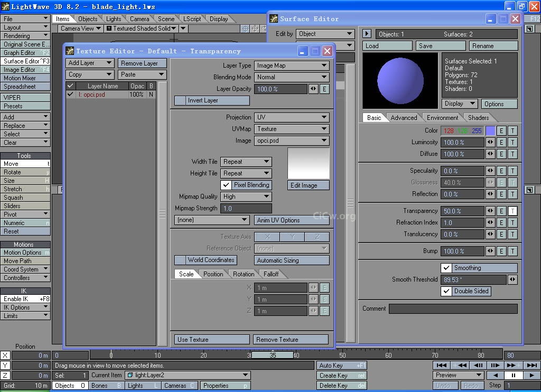The width and height of the screenshot is (541, 392).
Task: Open Reflection texture T button
Action: coord(512,194)
